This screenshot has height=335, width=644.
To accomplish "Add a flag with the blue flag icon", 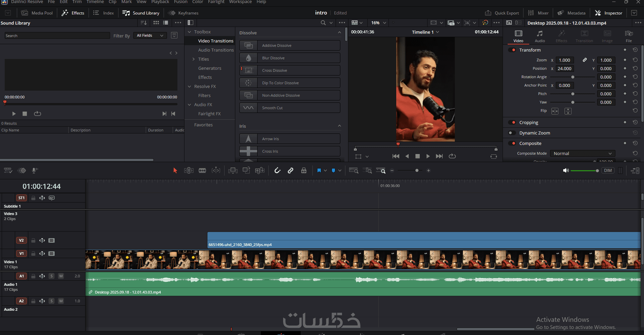I will pyautogui.click(x=319, y=171).
